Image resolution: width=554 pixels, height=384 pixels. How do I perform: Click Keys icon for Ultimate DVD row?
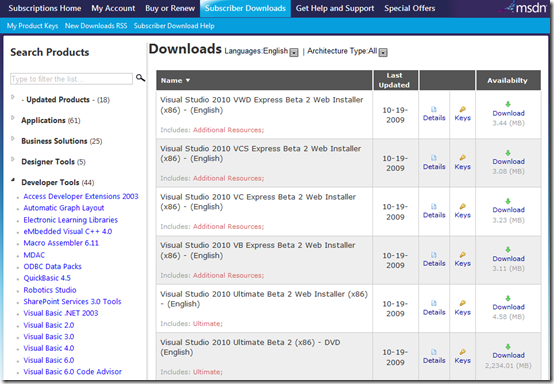tap(462, 352)
